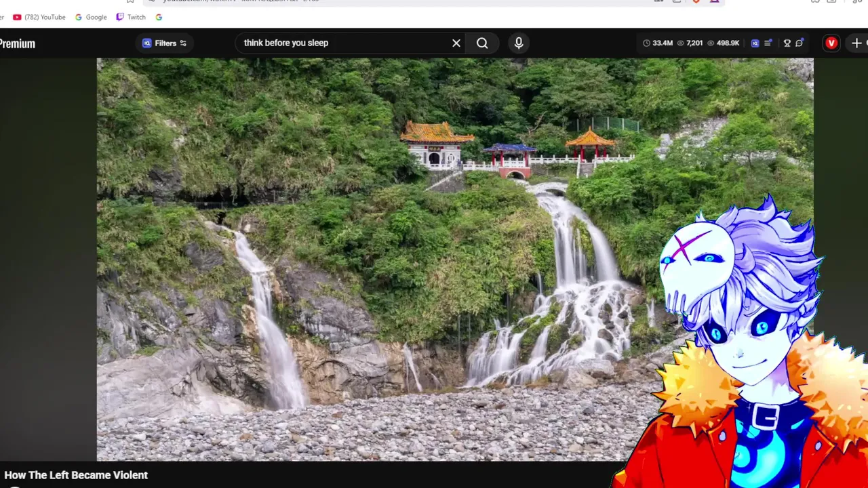Open the Google bookmark labeled "Google"

91,17
